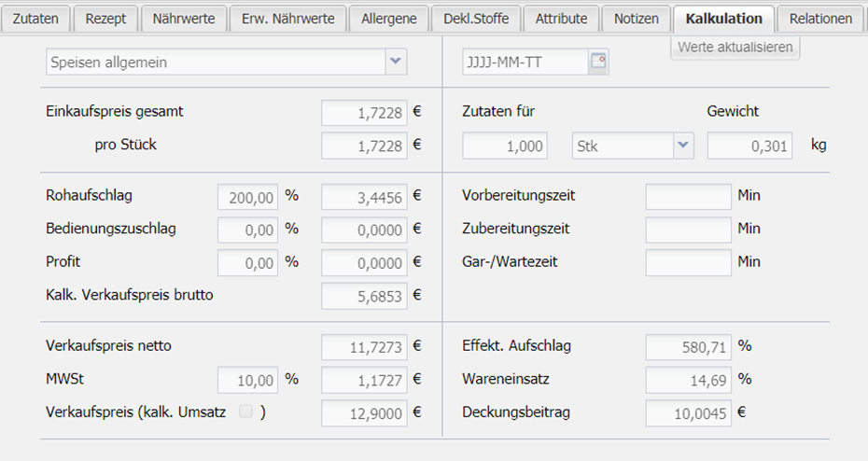Click the JJJJ-MM-TT date field
This screenshot has height=461, width=868.
523,63
